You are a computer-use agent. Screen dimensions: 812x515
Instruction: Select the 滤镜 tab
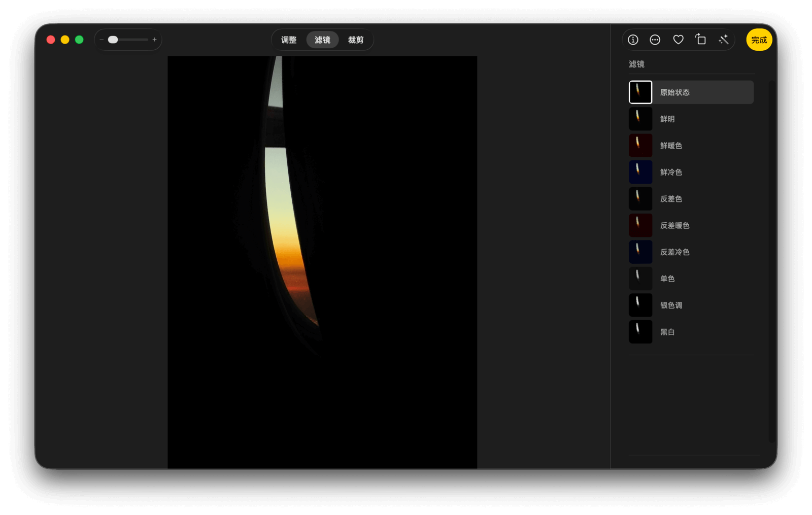pos(322,40)
